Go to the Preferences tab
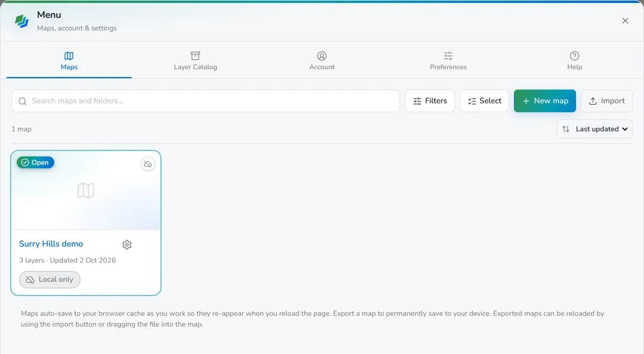644x354 pixels. tap(448, 61)
